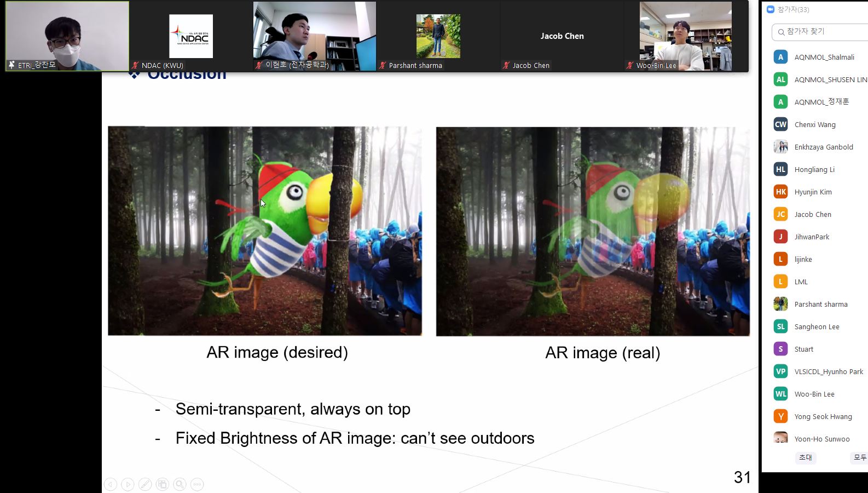The height and width of the screenshot is (493, 868).
Task: Select the Jacob Chen video tile
Action: tap(562, 36)
